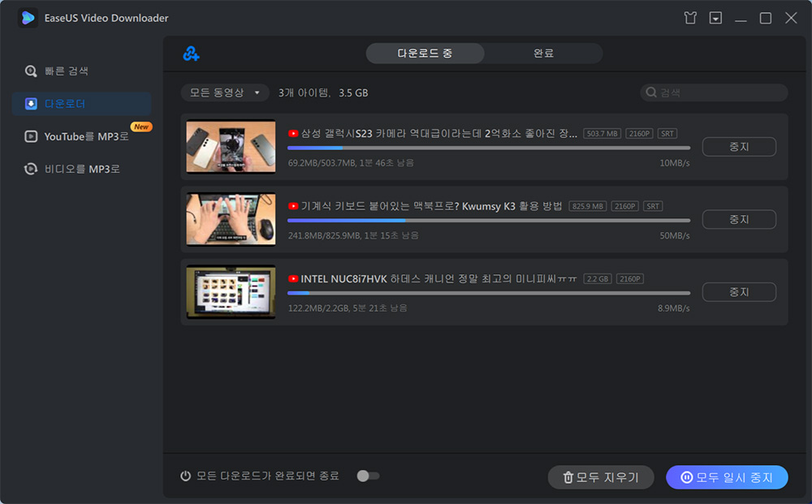Click 모두 지우기 (delete all) button
The image size is (812, 504).
point(601,477)
